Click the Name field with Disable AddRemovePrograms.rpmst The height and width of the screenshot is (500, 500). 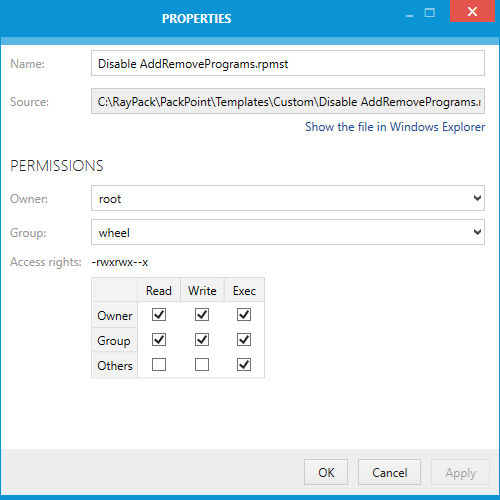click(288, 63)
